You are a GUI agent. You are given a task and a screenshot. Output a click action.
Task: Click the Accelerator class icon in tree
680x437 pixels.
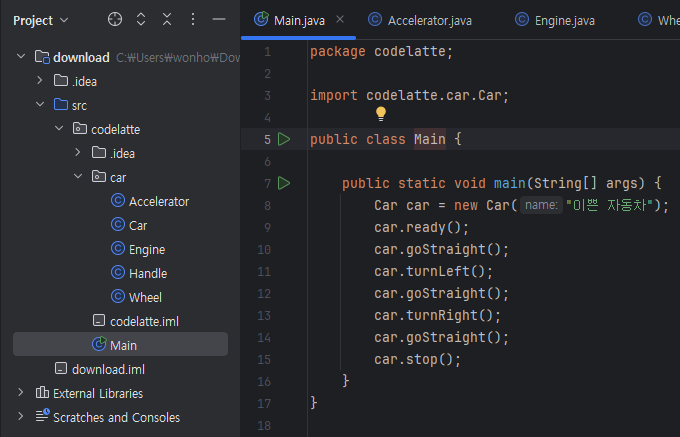click(x=118, y=200)
